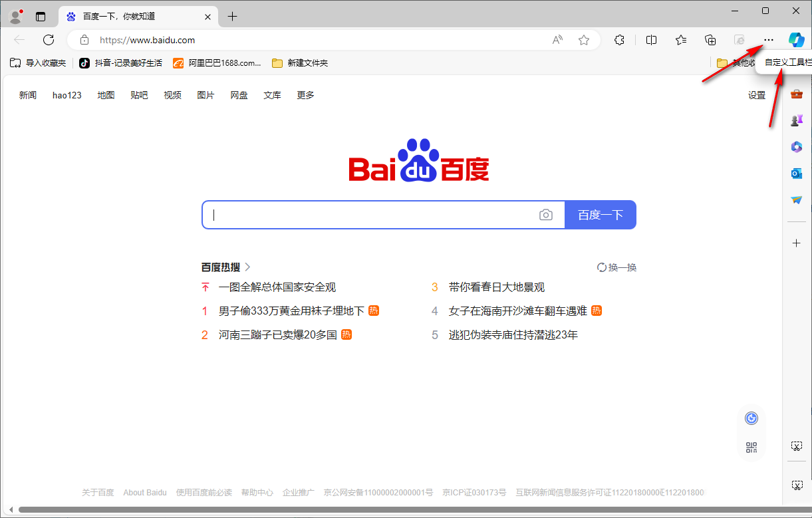Open hot search 男子偷333万黄金用袜子埋地下
The image size is (812, 518).
click(x=291, y=311)
